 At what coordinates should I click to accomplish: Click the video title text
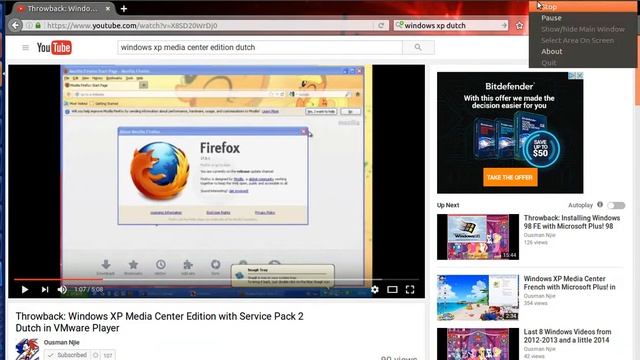(x=160, y=322)
